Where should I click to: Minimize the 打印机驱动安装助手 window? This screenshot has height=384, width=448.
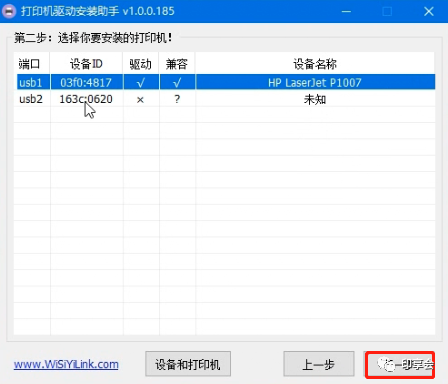point(346,11)
